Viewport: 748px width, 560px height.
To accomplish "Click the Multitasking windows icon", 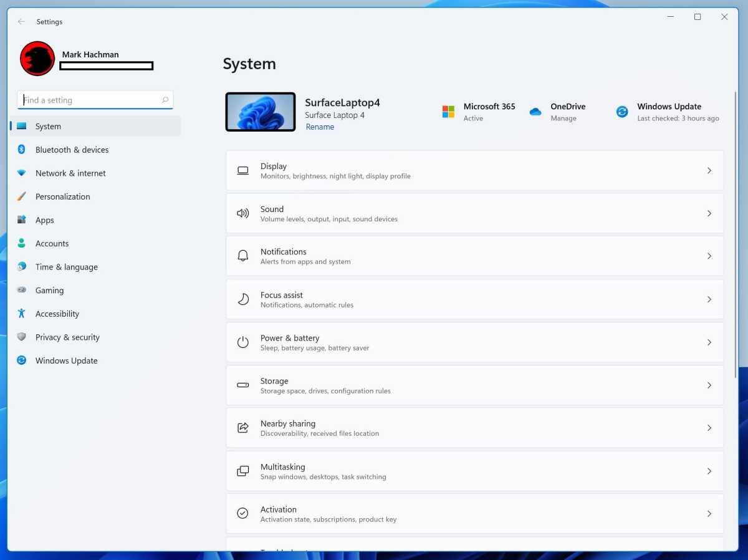I will 243,471.
